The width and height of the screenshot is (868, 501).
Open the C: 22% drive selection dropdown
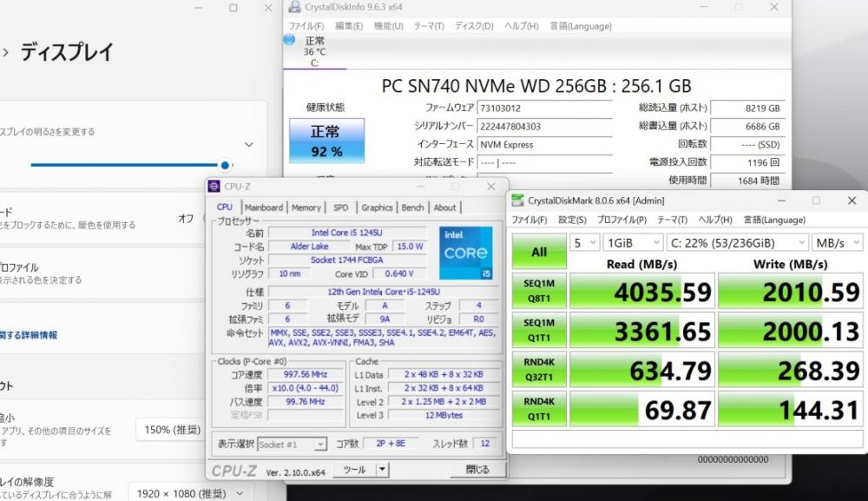(x=737, y=243)
